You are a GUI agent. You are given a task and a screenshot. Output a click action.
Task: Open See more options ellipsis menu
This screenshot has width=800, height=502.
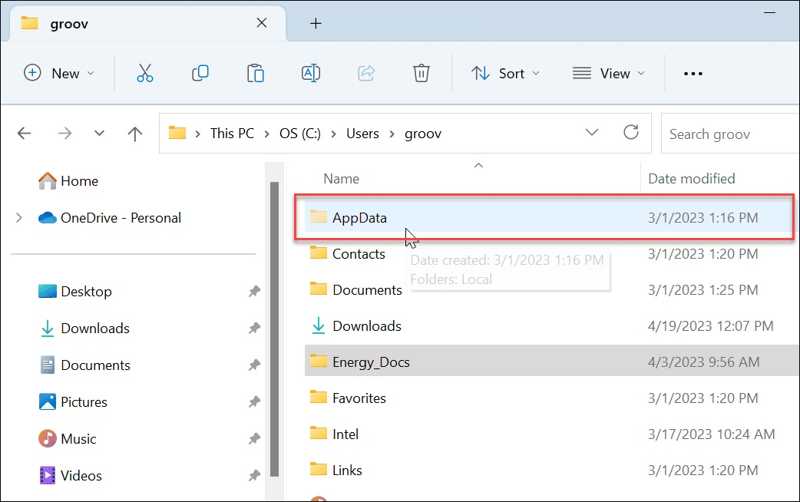point(693,73)
